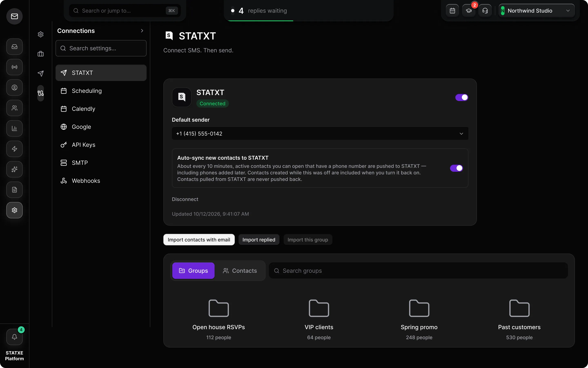Open the inbox tray icon in sidebar
The width and height of the screenshot is (588, 368).
[14, 46]
